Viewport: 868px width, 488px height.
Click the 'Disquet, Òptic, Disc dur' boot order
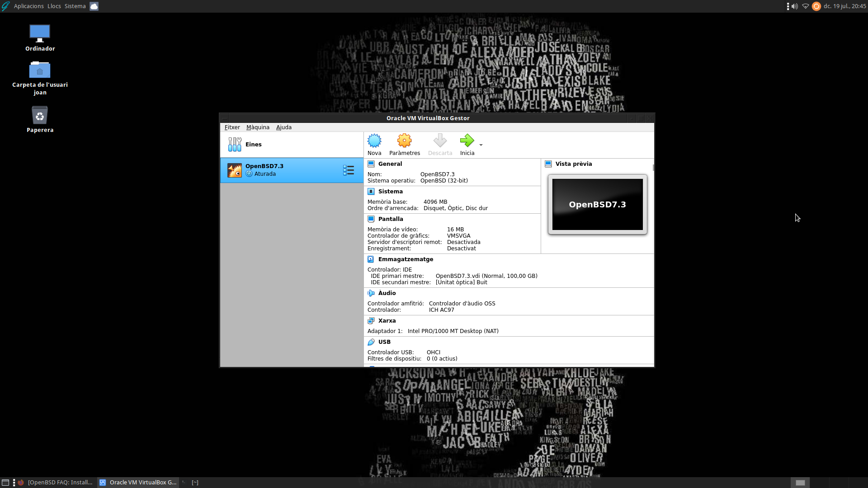pos(456,208)
